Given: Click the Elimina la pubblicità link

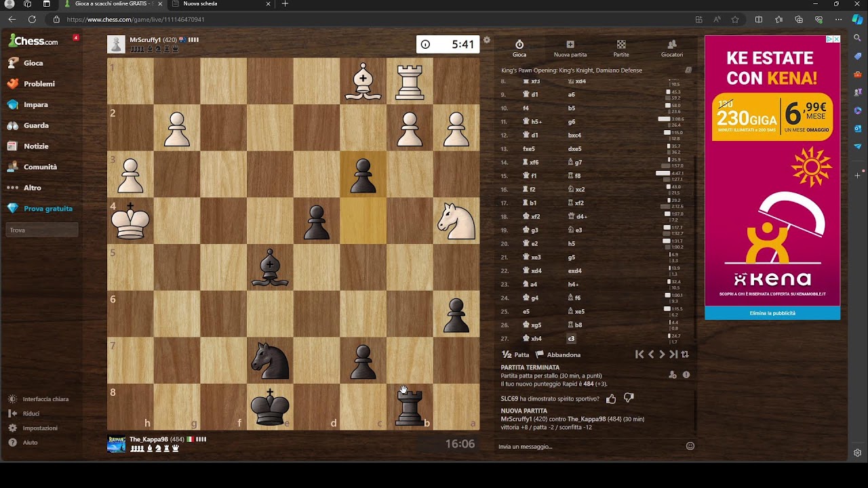Looking at the screenshot, I should [772, 313].
